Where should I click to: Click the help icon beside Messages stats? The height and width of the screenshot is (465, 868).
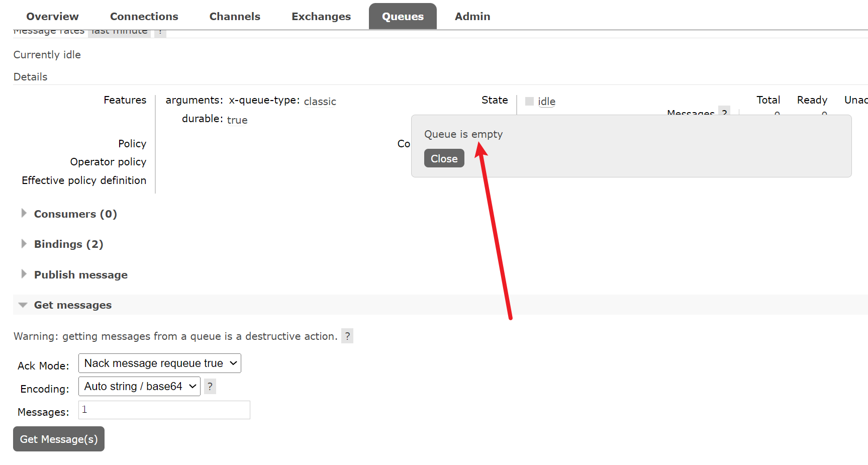[x=724, y=112]
